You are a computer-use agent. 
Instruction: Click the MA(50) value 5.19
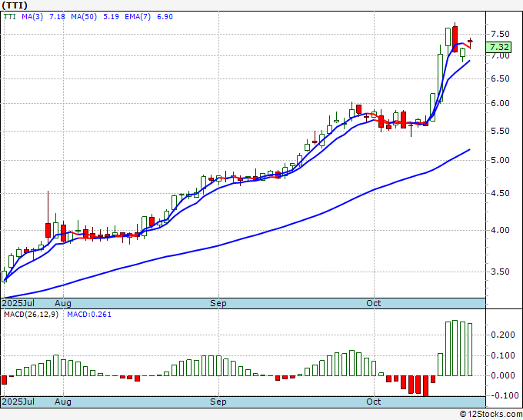pos(111,16)
